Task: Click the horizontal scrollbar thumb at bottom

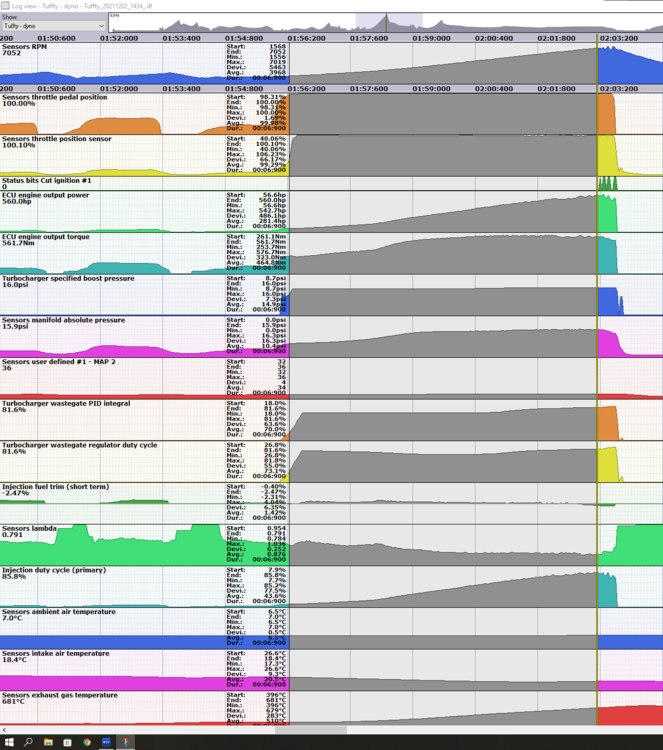Action: tap(310, 730)
